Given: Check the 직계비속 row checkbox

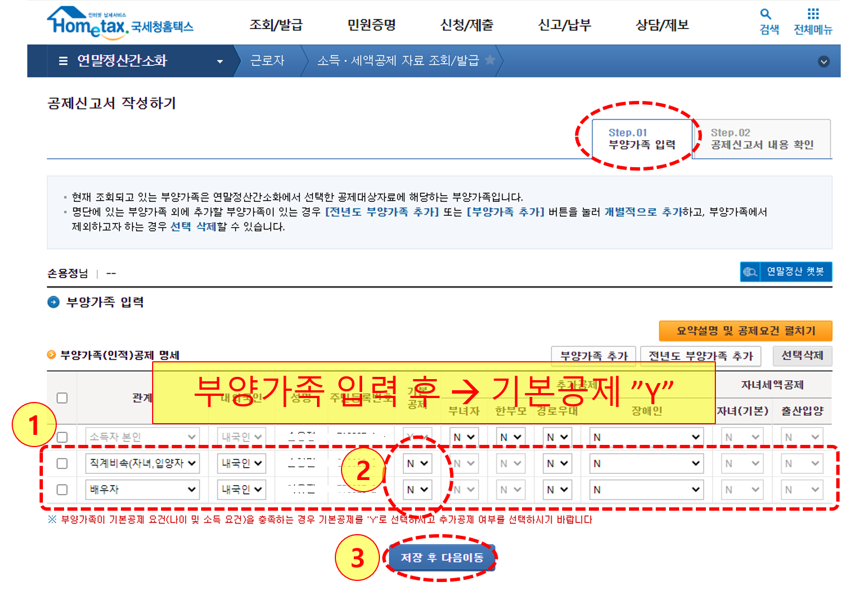Looking at the screenshot, I should click(62, 463).
